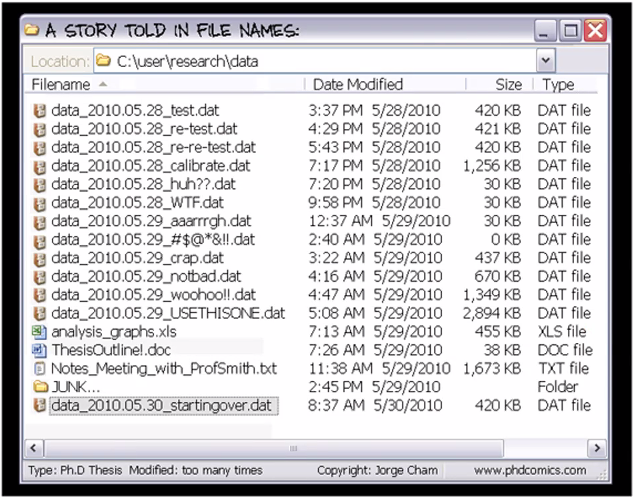This screenshot has width=633, height=497.
Task: Click www.phdcomics.com in the status bar
Action: coord(530,470)
